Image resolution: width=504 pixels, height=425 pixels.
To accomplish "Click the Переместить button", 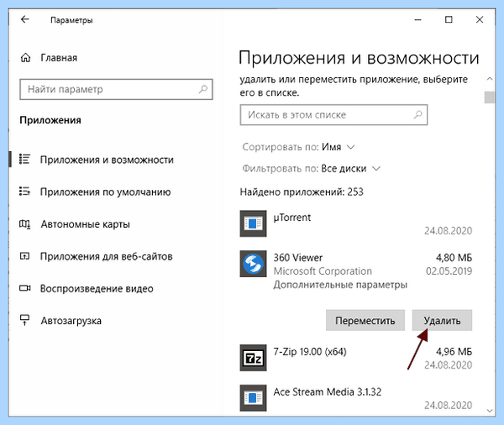I will (x=365, y=320).
